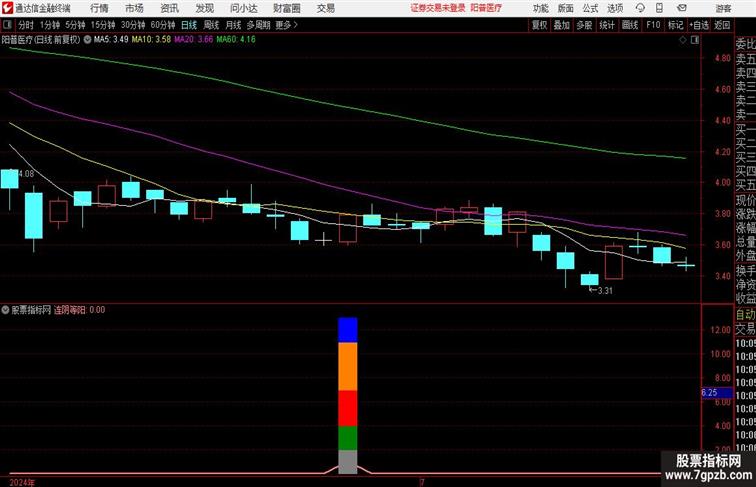Click the 多股 button

point(584,25)
